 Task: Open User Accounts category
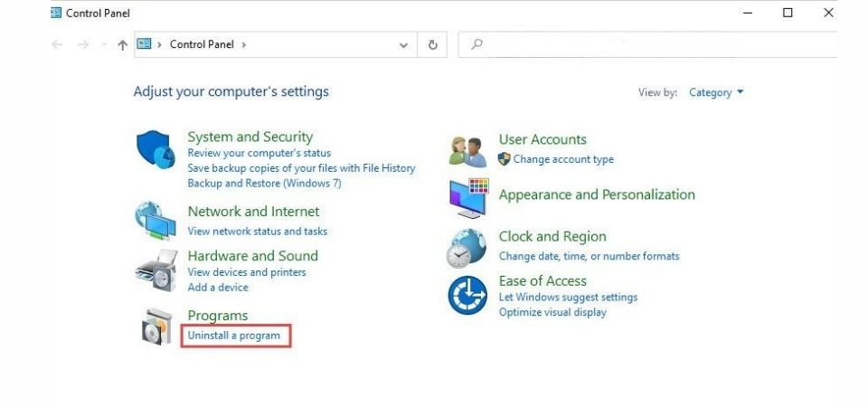542,139
